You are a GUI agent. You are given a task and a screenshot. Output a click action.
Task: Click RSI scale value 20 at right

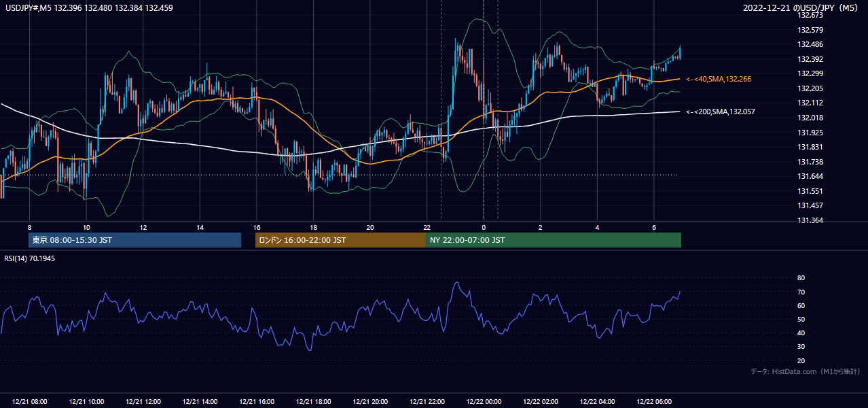click(801, 360)
